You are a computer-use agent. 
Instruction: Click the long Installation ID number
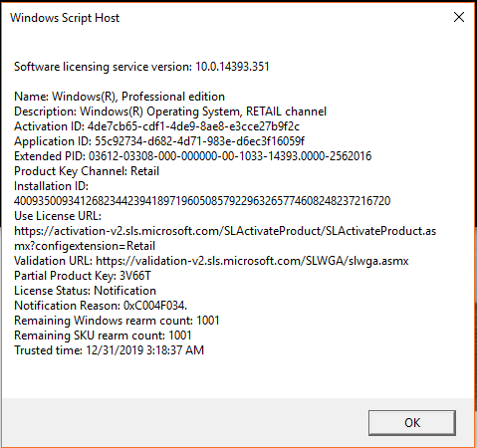coord(202,201)
